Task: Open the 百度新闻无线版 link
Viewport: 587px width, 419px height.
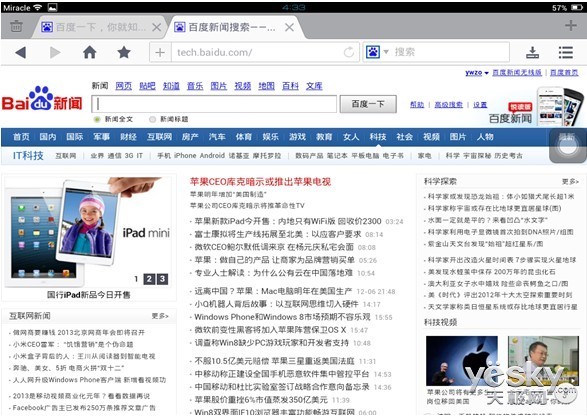Action: pos(517,73)
